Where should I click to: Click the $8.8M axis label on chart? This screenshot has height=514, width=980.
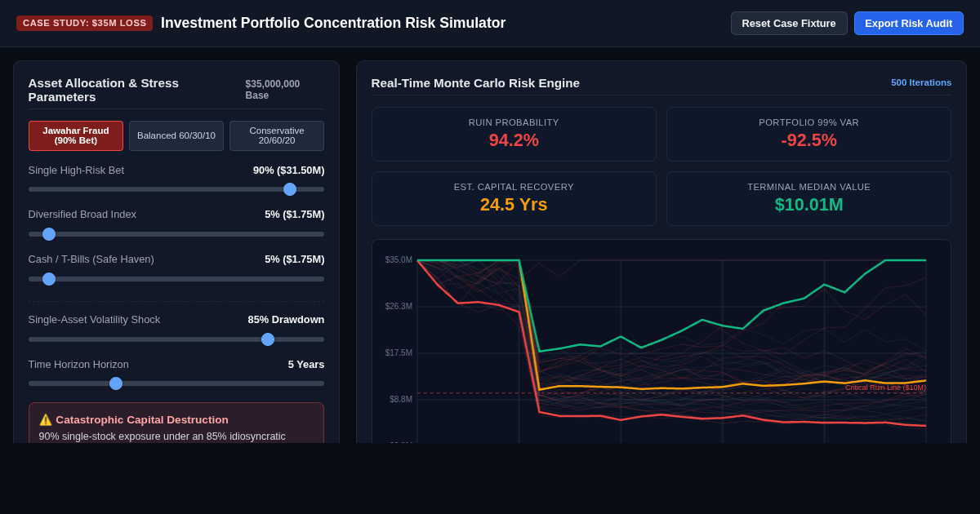[401, 400]
